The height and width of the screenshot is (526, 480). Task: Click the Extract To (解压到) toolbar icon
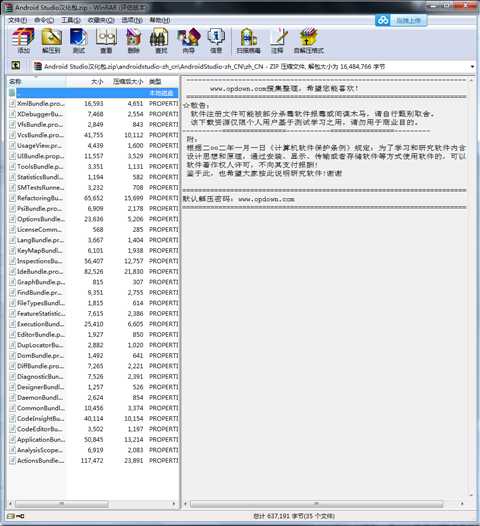click(51, 41)
